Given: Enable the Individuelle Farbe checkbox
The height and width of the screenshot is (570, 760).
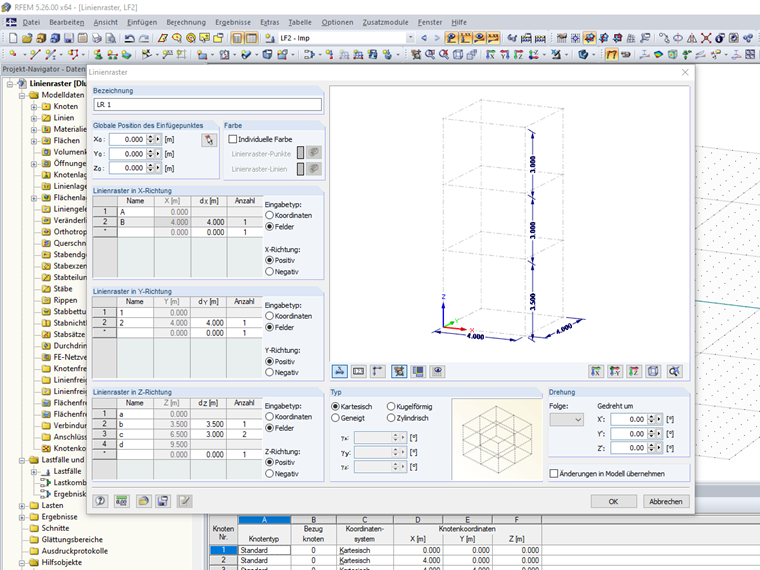Looking at the screenshot, I should [233, 139].
